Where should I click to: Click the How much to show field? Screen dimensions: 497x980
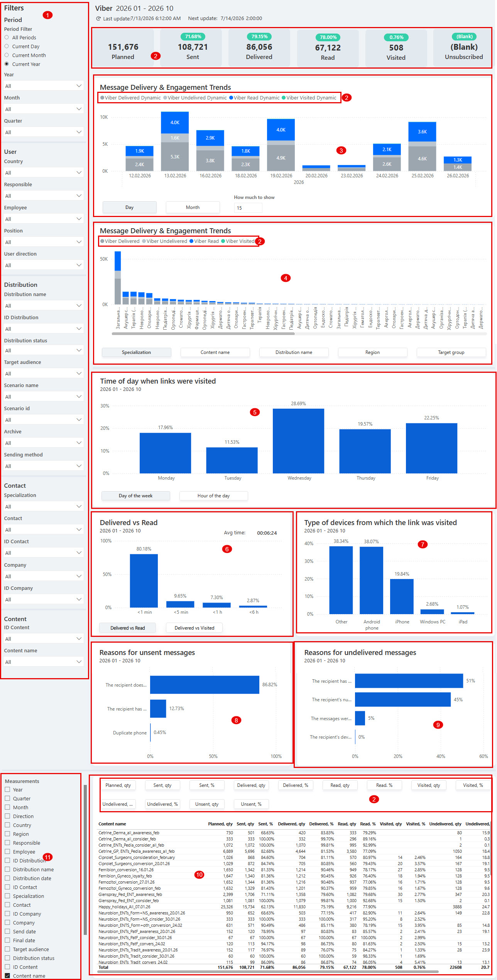pyautogui.click(x=248, y=208)
